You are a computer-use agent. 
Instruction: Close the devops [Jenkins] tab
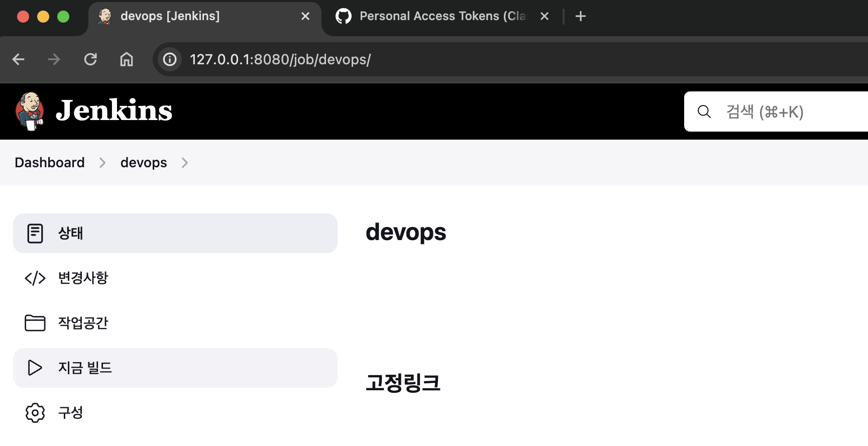305,16
